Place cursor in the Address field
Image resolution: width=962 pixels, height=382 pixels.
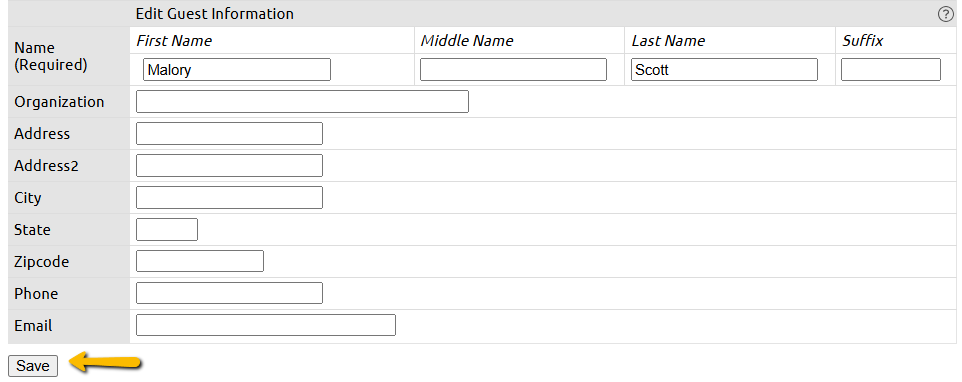tap(229, 134)
